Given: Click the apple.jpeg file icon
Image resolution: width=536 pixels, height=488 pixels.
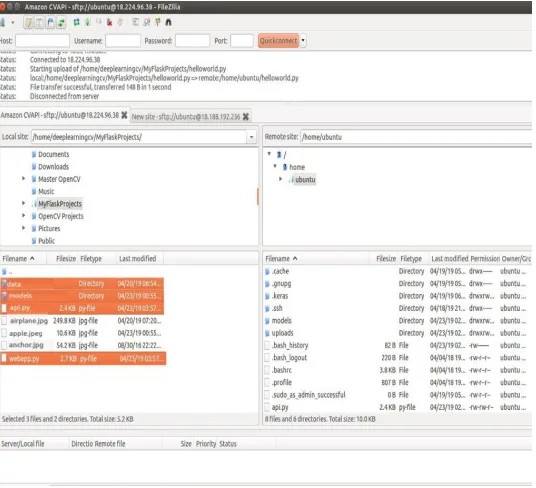Looking at the screenshot, I should tap(4, 333).
